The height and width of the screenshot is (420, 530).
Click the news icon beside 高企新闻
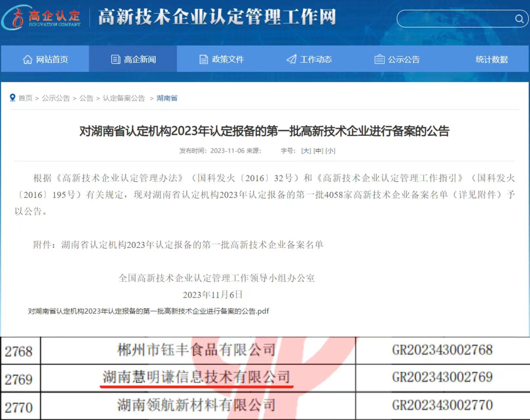(x=115, y=59)
